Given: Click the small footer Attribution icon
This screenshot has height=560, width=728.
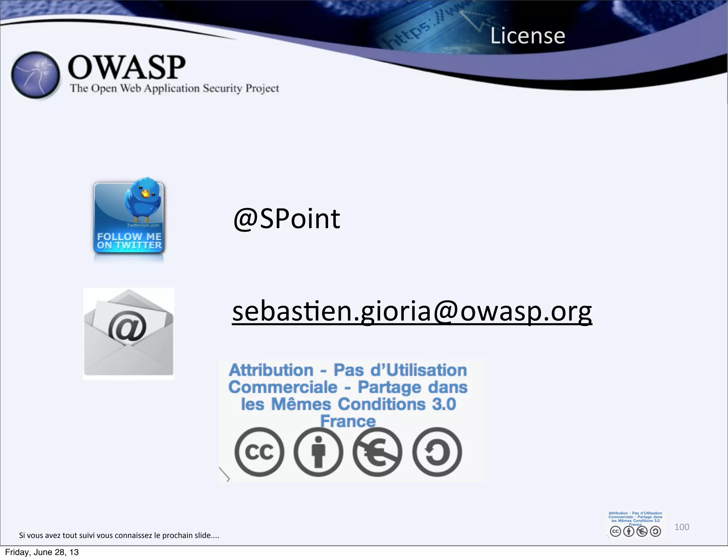Looking at the screenshot, I should [x=628, y=531].
